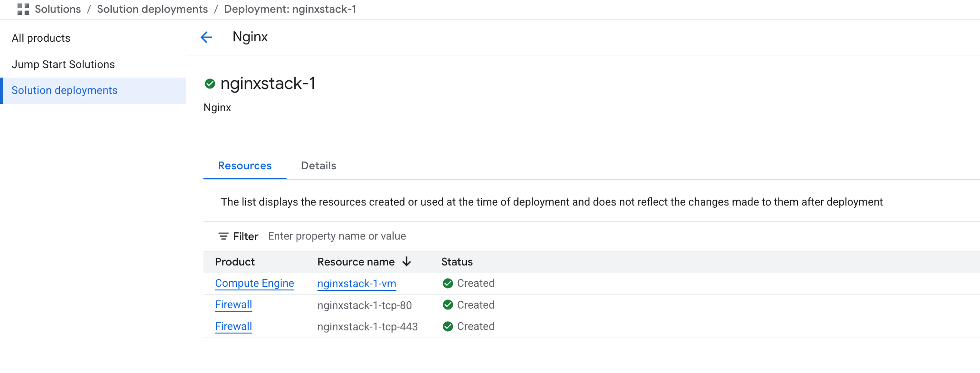Click the Created status icon for nginxstack-1-tcp-443

tap(448, 327)
